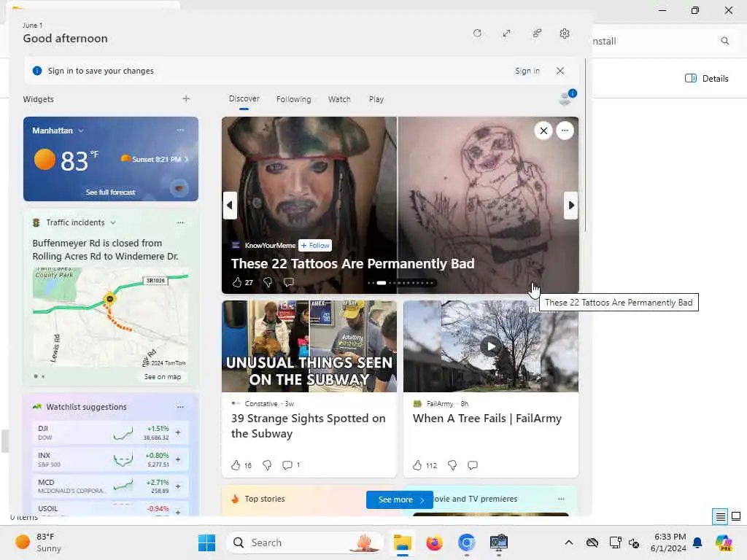Follow KnowYourMeme

tap(315, 245)
